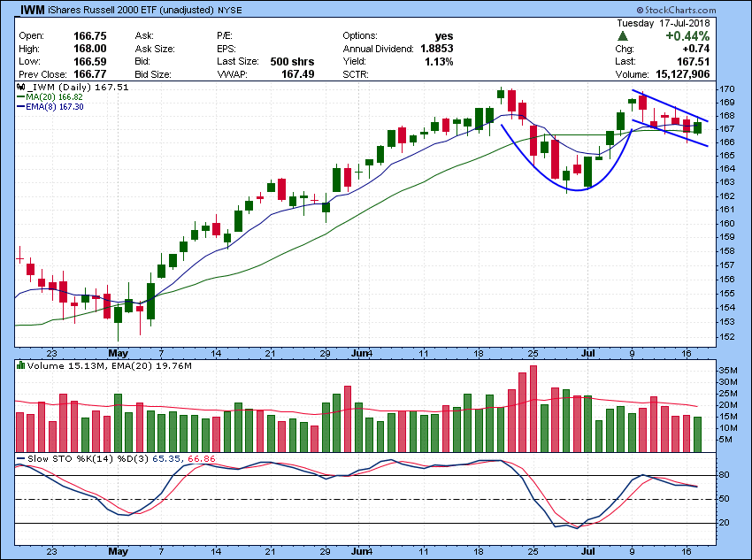Image resolution: width=752 pixels, height=560 pixels.
Task: Select the %K value 65.35
Action: 166,459
